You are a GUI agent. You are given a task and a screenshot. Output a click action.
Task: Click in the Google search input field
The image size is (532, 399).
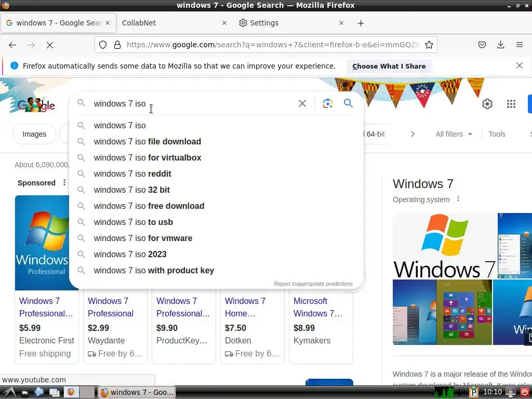click(x=193, y=103)
